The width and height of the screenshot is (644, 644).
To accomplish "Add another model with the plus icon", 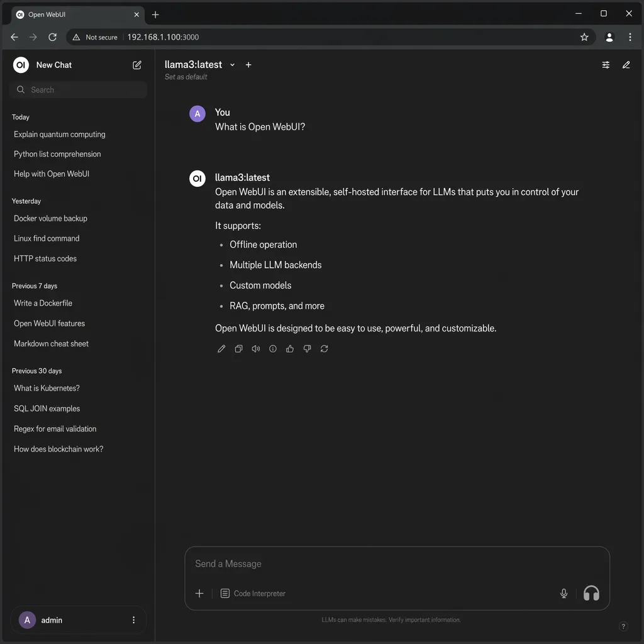I will pos(248,65).
